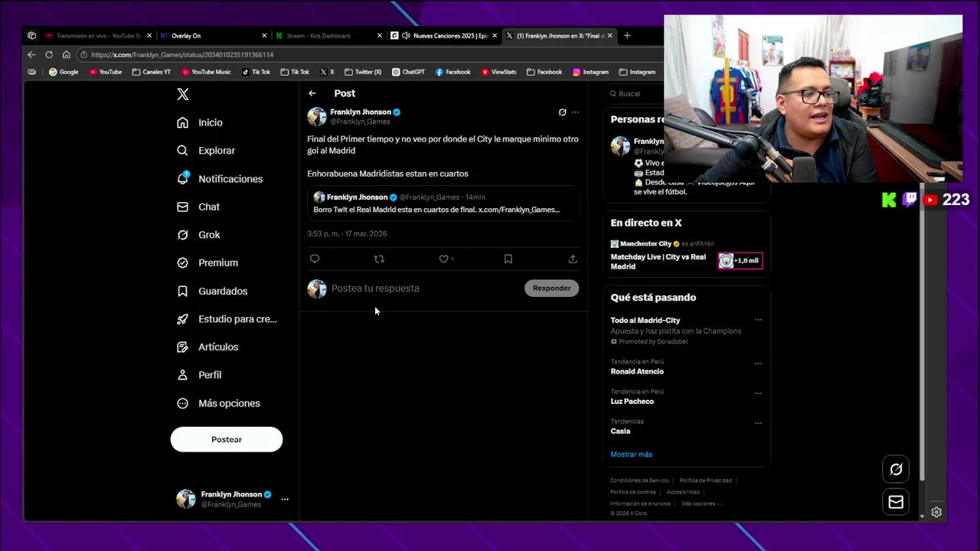Screen dimensions: 980x551
Task: Click the Responder button
Action: click(552, 289)
